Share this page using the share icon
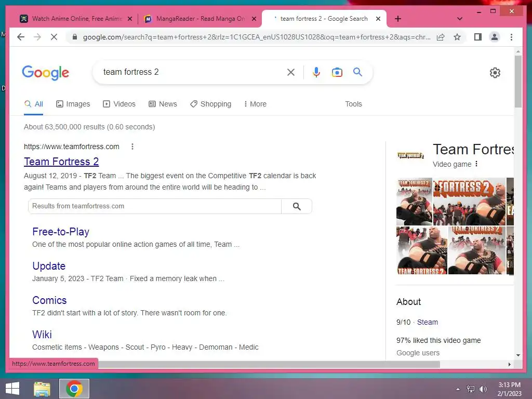 pos(441,37)
